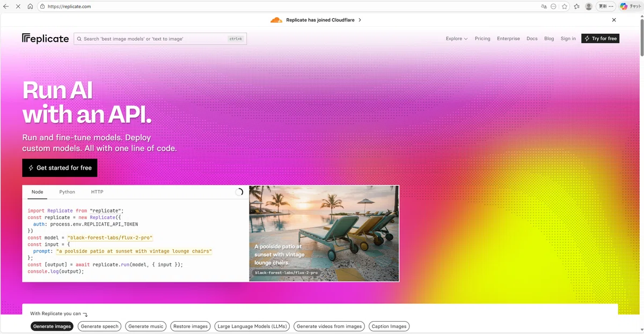
Task: Visit the Blog page
Action: point(549,39)
